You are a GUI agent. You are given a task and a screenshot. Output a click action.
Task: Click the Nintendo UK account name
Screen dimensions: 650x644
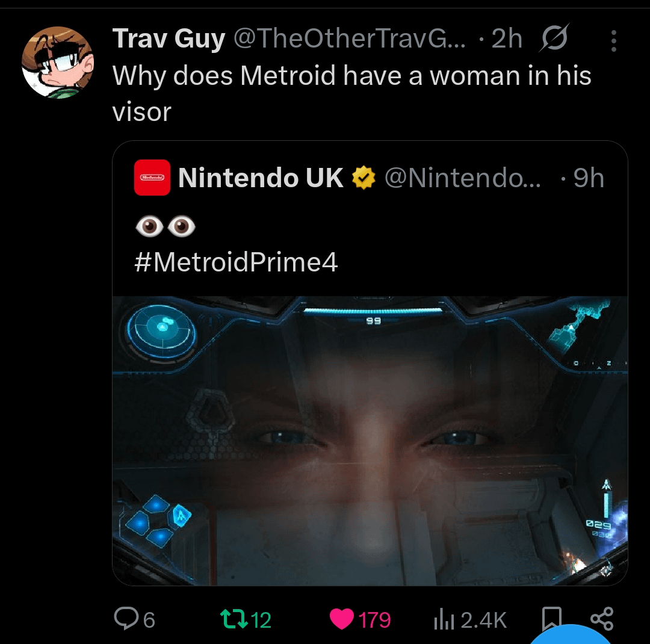(x=261, y=178)
